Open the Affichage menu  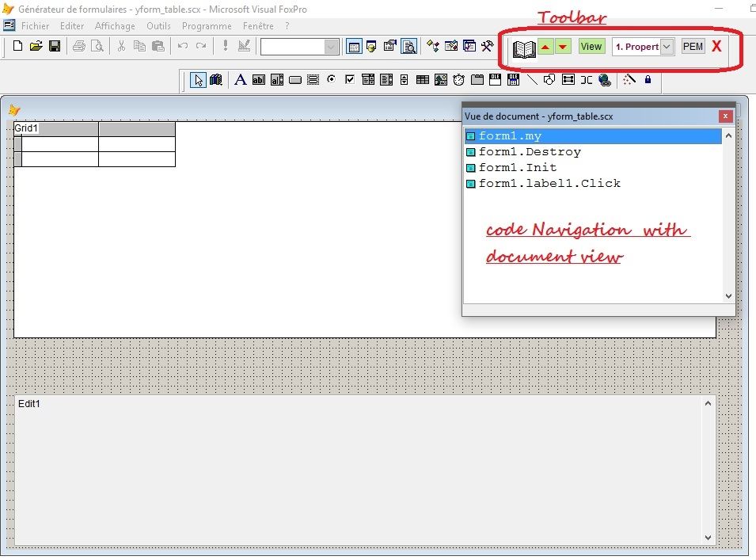(x=115, y=26)
